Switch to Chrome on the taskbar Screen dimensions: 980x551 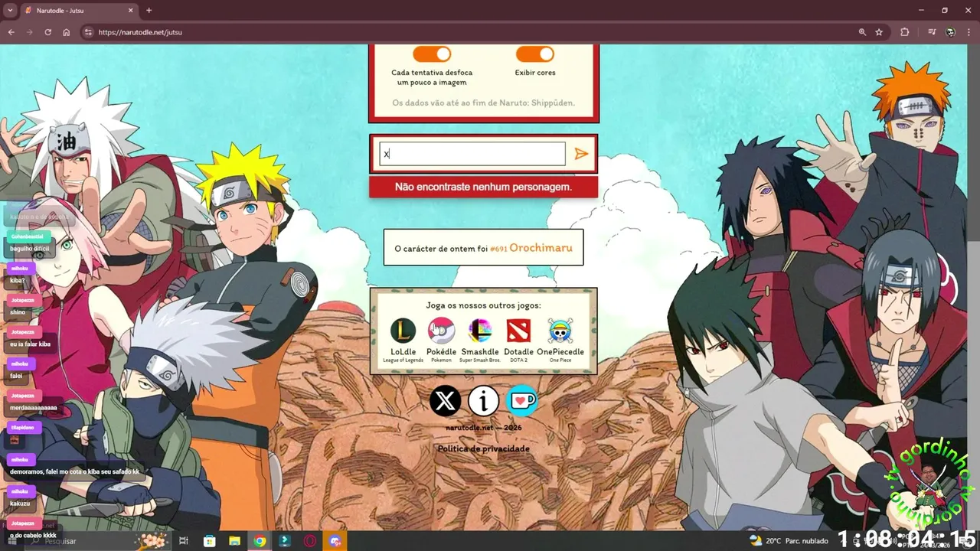[x=260, y=541]
